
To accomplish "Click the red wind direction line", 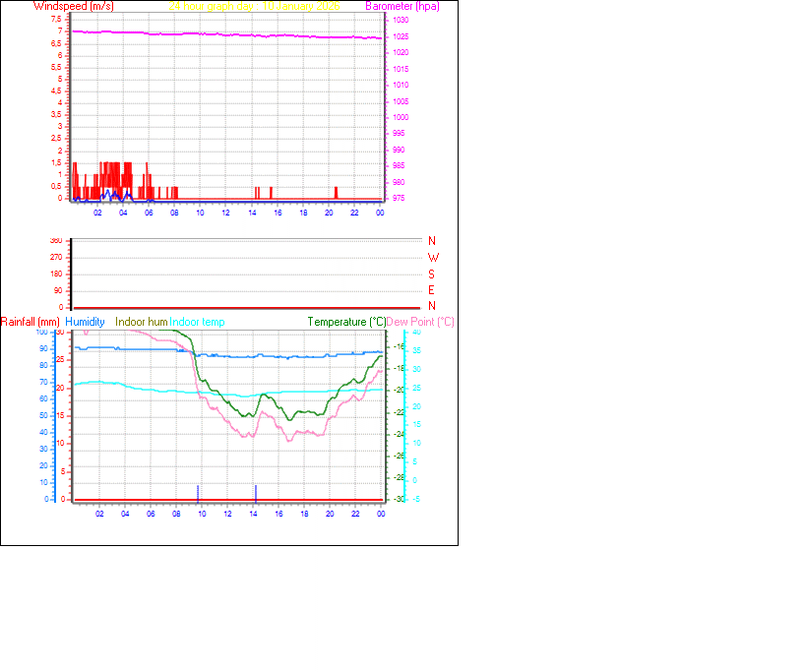I will (x=246, y=305).
